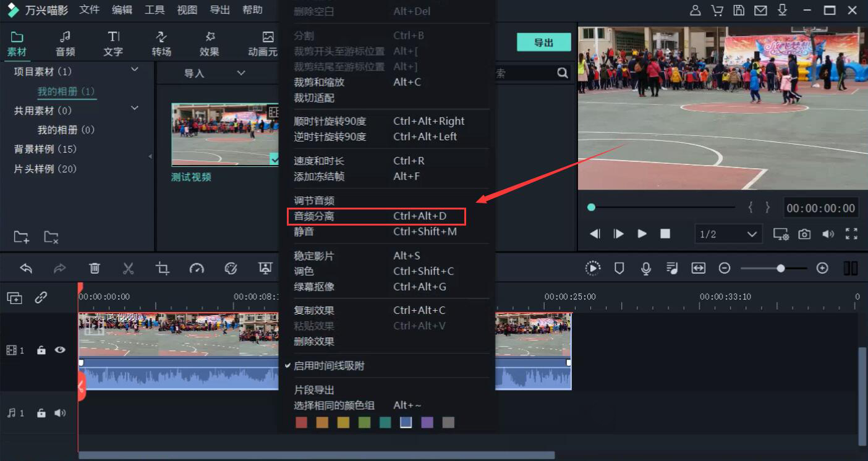868x461 pixels.
Task: Open the color correction palette tool
Action: tap(231, 268)
